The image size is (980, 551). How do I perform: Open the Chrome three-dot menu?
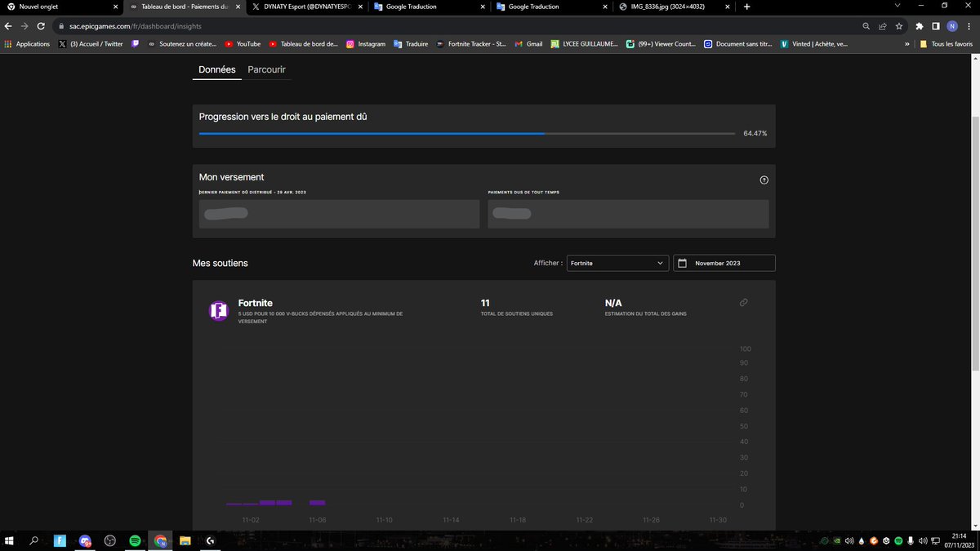[x=968, y=26]
